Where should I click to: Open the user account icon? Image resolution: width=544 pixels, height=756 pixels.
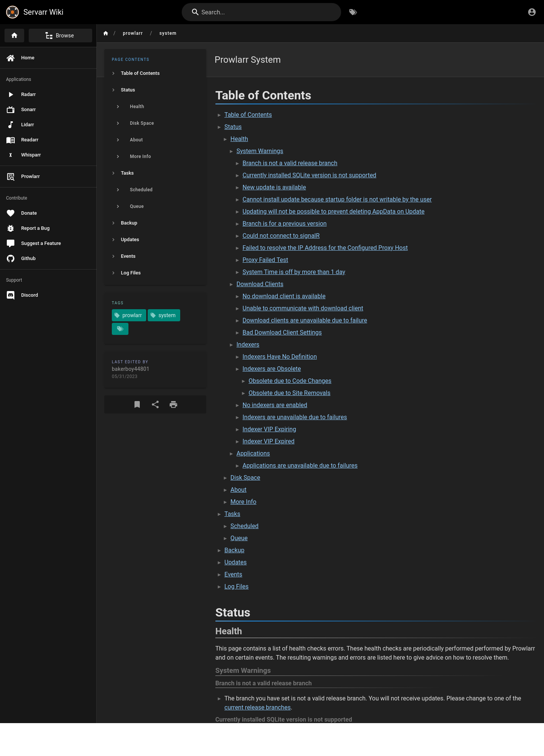pos(532,12)
